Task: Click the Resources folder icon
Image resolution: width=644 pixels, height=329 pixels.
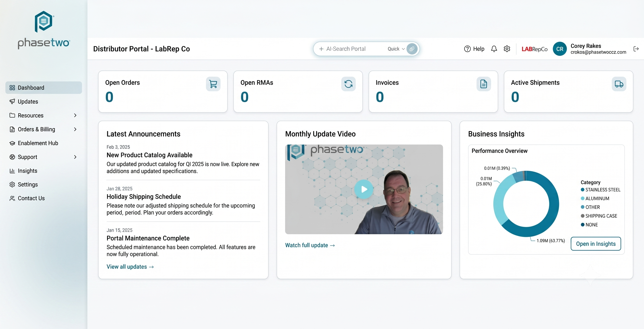Action: 12,115
